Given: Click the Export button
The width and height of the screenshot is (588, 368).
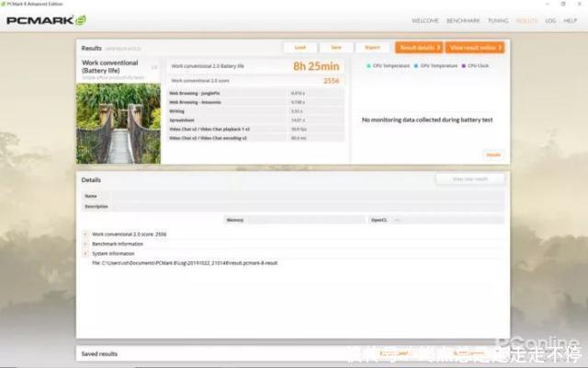Looking at the screenshot, I should point(372,47).
